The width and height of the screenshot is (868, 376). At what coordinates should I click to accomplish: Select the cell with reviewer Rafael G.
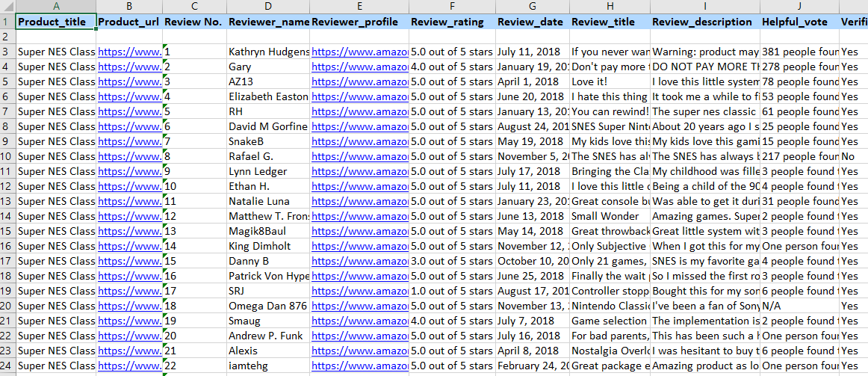[268, 156]
